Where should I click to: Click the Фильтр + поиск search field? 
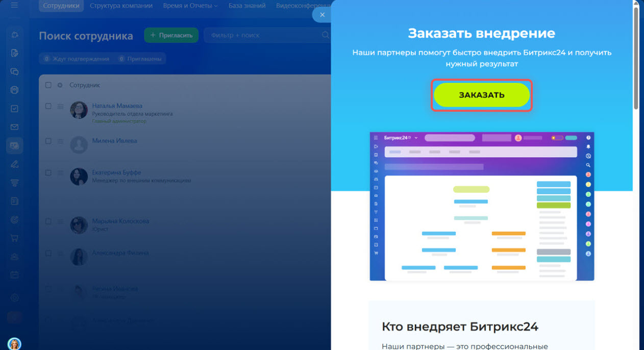[x=263, y=35]
